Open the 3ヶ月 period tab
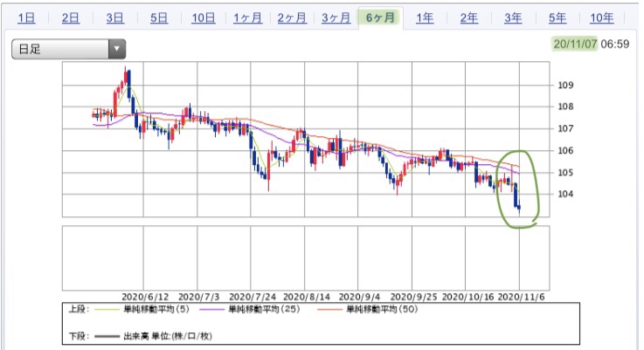This screenshot has width=644, height=350. pos(336,18)
